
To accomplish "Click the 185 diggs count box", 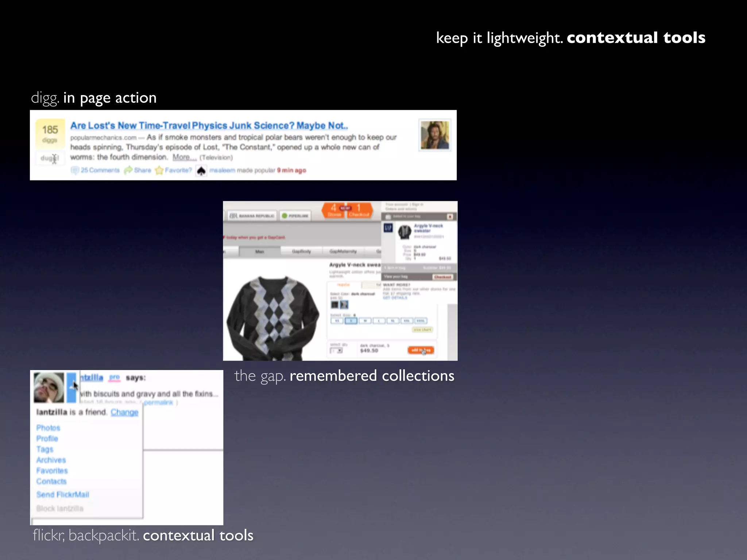I will pos(50,133).
